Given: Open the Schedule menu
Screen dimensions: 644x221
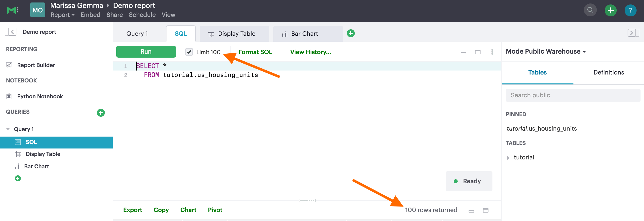Looking at the screenshot, I should pos(142,15).
